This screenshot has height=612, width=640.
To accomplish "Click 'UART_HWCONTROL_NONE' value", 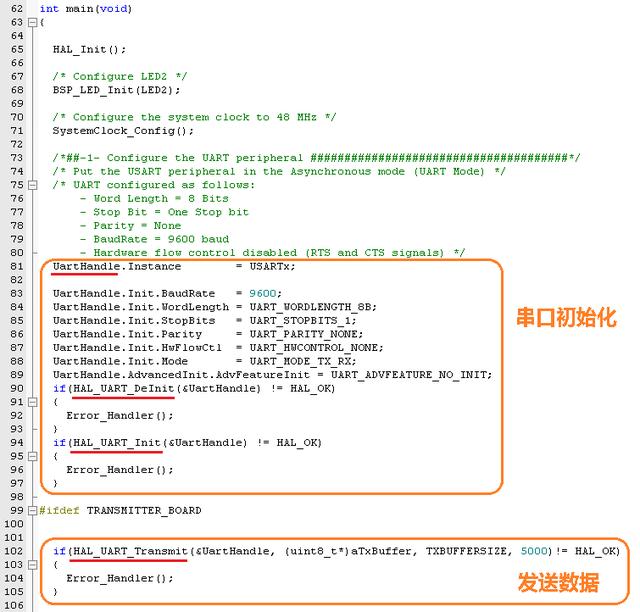I will pos(314,347).
